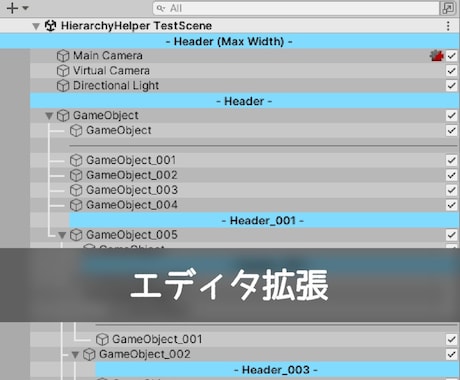The width and height of the screenshot is (460, 380).
Task: Toggle the GameObject_005 active checkbox
Action: pos(452,235)
